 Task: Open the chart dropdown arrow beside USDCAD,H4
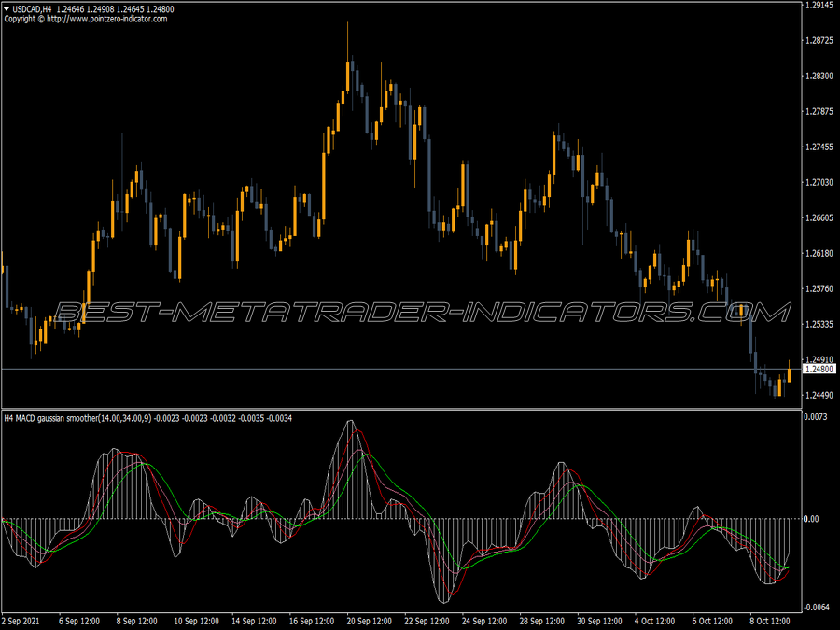coord(7,9)
